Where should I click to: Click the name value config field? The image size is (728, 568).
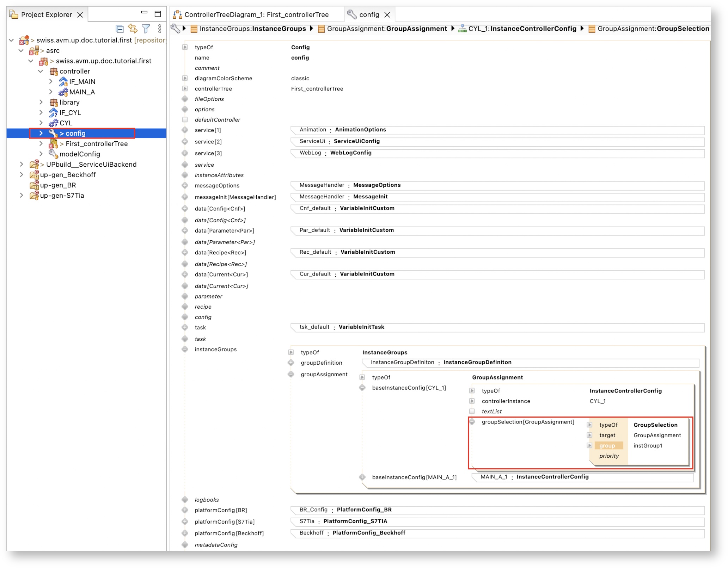(x=300, y=57)
